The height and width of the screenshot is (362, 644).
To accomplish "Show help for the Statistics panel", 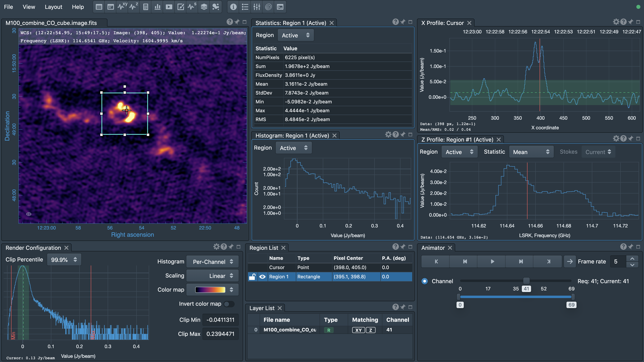I will pos(395,22).
